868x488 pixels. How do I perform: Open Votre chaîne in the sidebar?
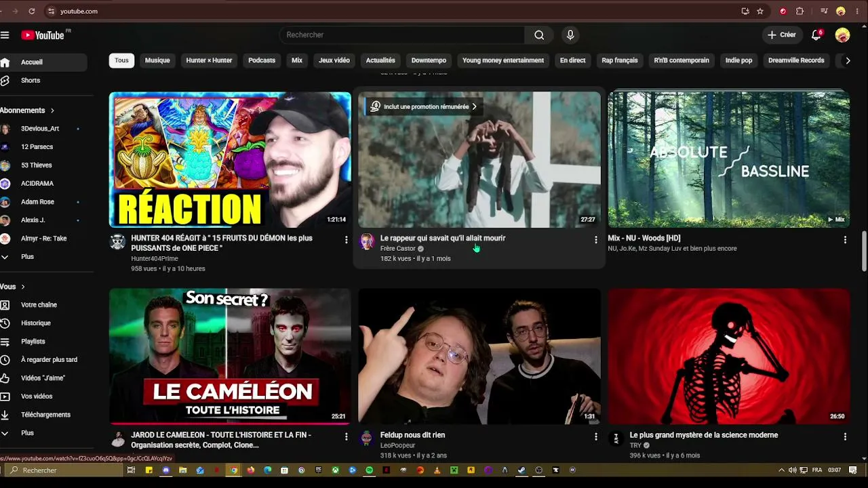43,305
